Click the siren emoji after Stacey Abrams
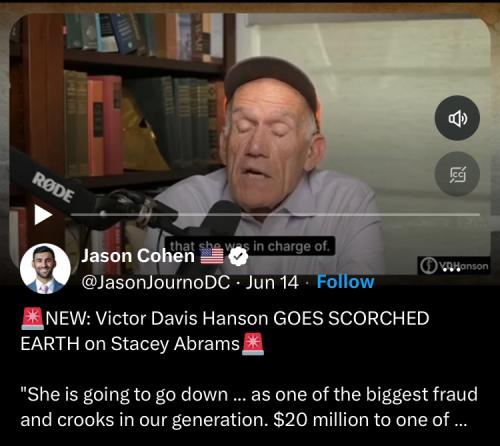This screenshot has height=446, width=500. (x=253, y=344)
